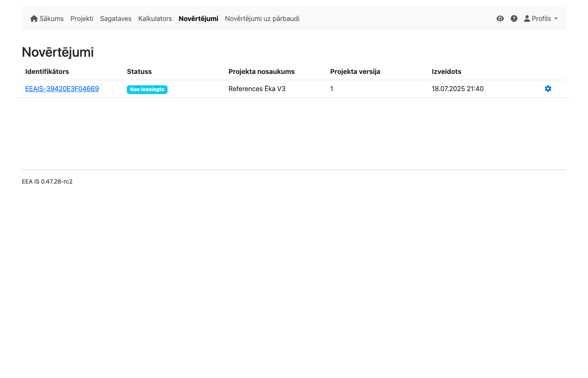This screenshot has width=588, height=378.
Task: Click the Projekta versija column header
Action: [355, 71]
